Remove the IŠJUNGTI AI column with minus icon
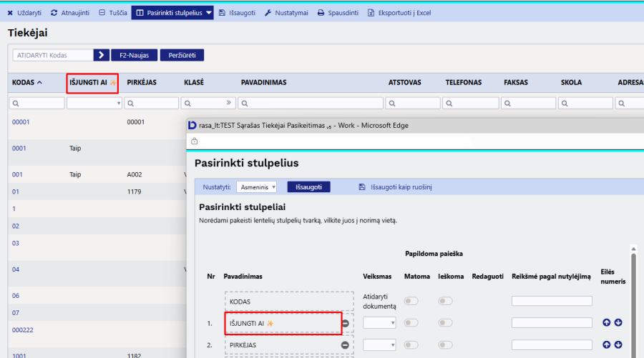The height and width of the screenshot is (358, 644). 345,324
